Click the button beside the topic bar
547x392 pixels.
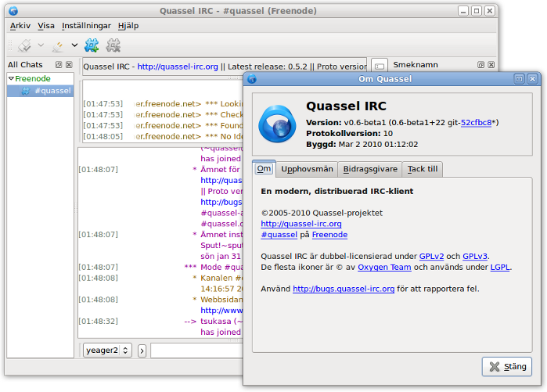[x=380, y=66]
